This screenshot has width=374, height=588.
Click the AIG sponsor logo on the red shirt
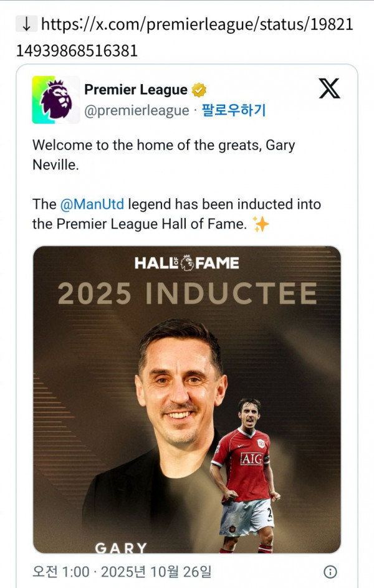(x=251, y=458)
